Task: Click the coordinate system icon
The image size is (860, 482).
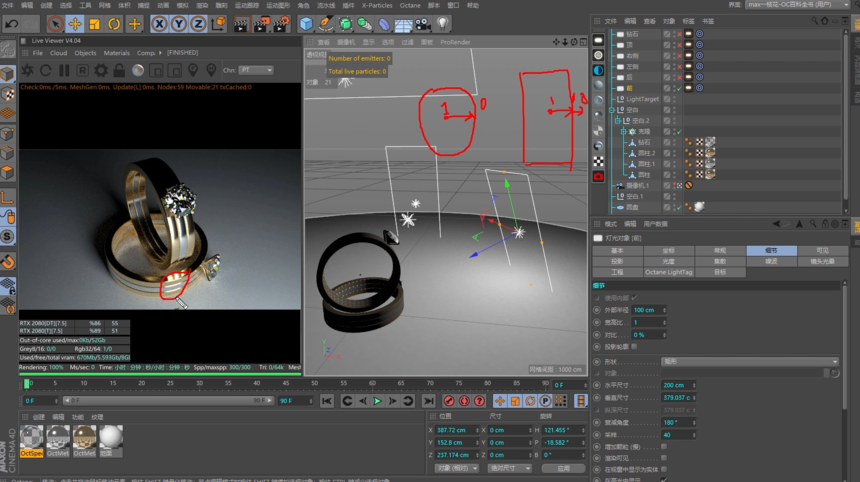Action: pos(218,24)
